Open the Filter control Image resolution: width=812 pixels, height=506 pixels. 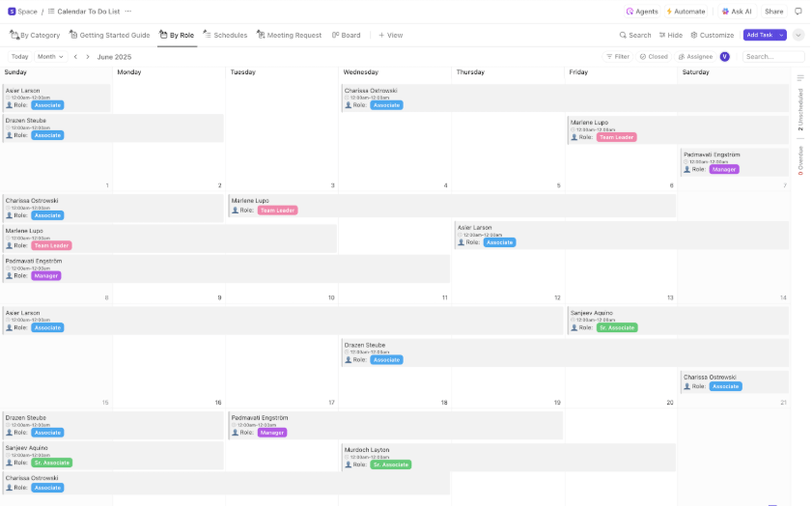(618, 57)
